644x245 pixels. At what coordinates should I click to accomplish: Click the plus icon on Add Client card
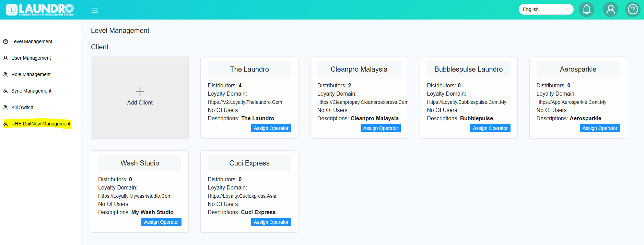point(140,91)
